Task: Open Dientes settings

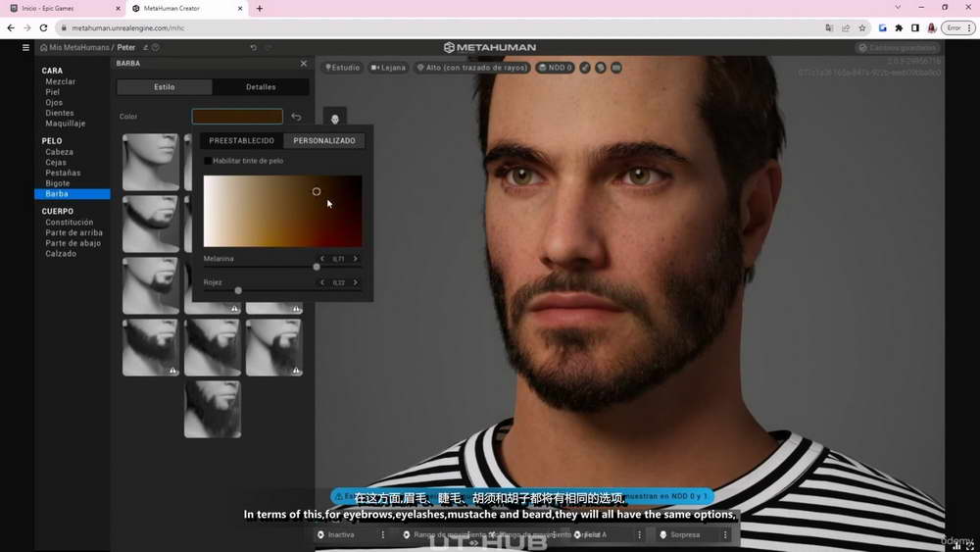Action: pyautogui.click(x=60, y=113)
